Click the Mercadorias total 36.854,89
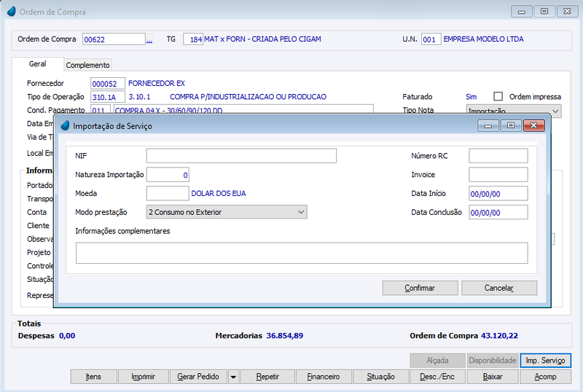Viewport: 583px width, 392px height. (x=285, y=335)
